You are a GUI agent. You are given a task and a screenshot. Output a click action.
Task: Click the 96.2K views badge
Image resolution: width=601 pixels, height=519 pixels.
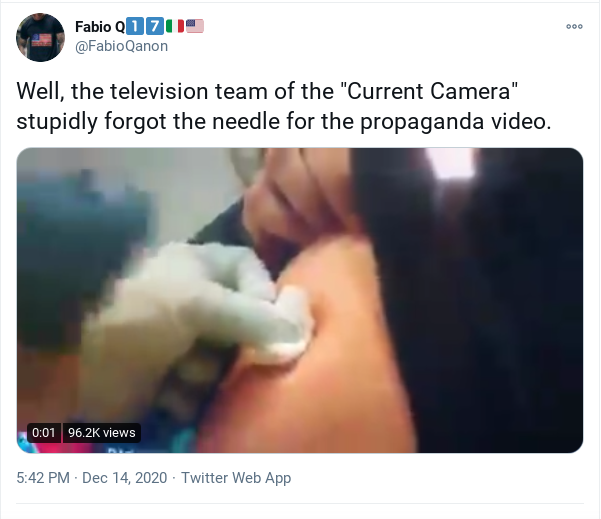102,433
